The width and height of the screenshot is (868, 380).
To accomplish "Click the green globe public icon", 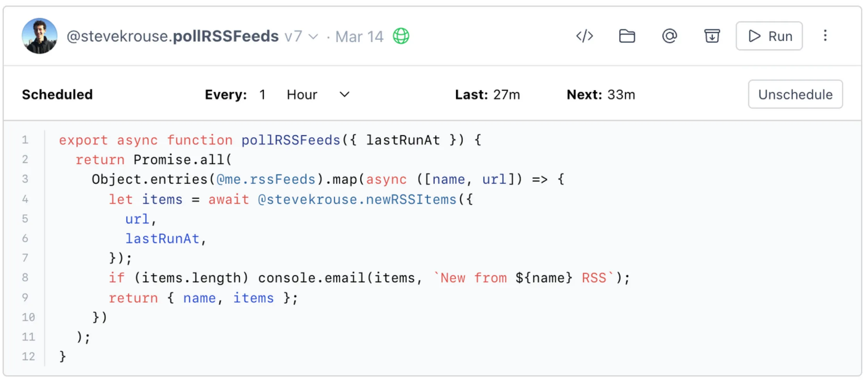I will click(x=401, y=36).
